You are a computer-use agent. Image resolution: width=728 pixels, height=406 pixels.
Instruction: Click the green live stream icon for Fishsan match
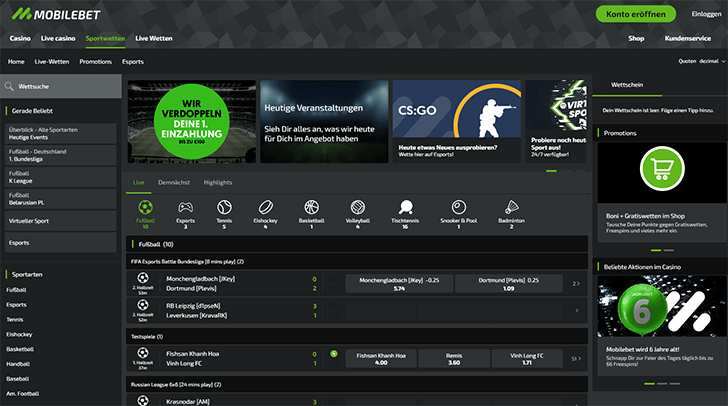[x=333, y=354]
